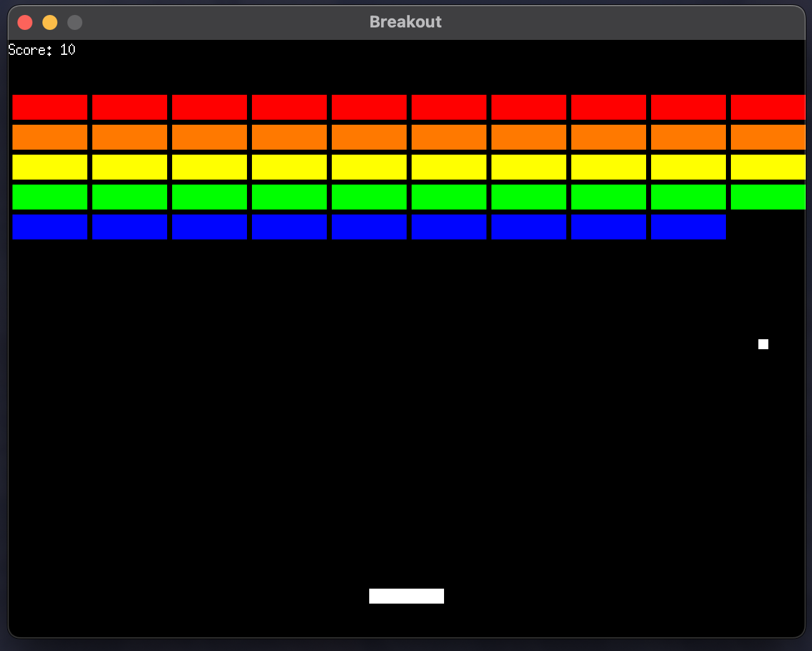Click the eighth orange brick from left

pyautogui.click(x=609, y=137)
